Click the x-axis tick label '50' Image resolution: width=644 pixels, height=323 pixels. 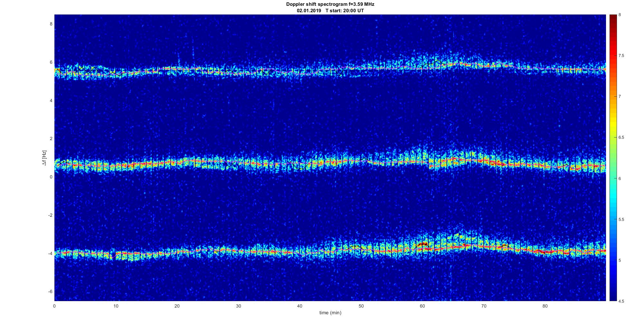click(x=361, y=306)
